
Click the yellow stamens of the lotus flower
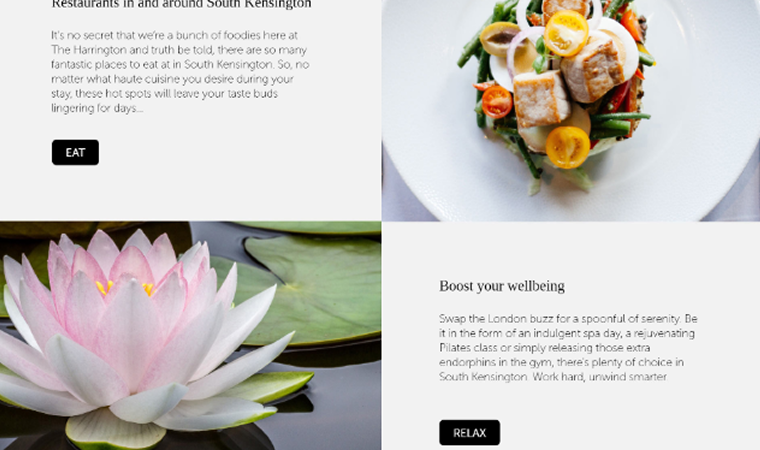point(125,288)
